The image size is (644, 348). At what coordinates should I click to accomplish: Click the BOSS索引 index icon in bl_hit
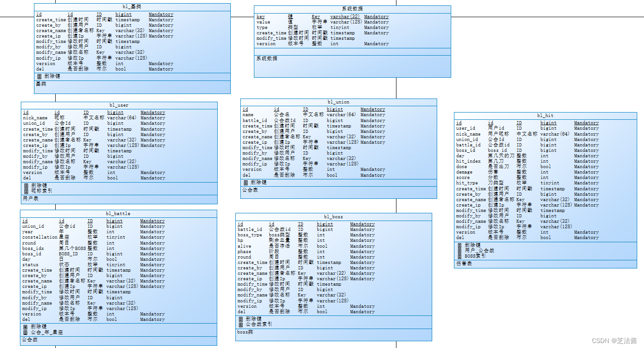point(460,256)
